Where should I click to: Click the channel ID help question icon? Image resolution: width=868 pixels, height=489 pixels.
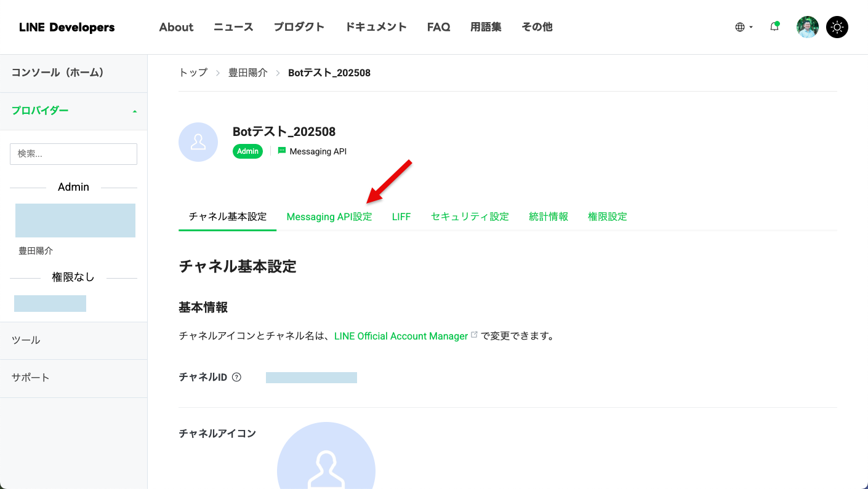point(236,378)
